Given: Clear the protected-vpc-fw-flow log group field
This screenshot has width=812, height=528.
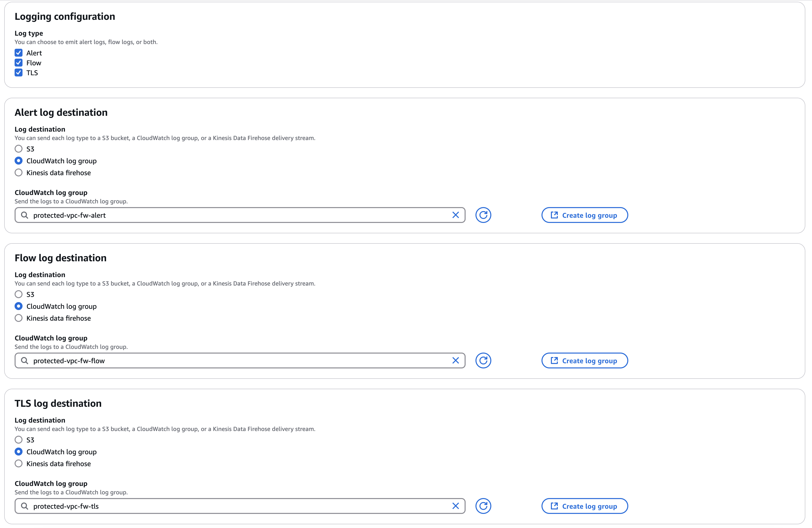Looking at the screenshot, I should pos(455,360).
